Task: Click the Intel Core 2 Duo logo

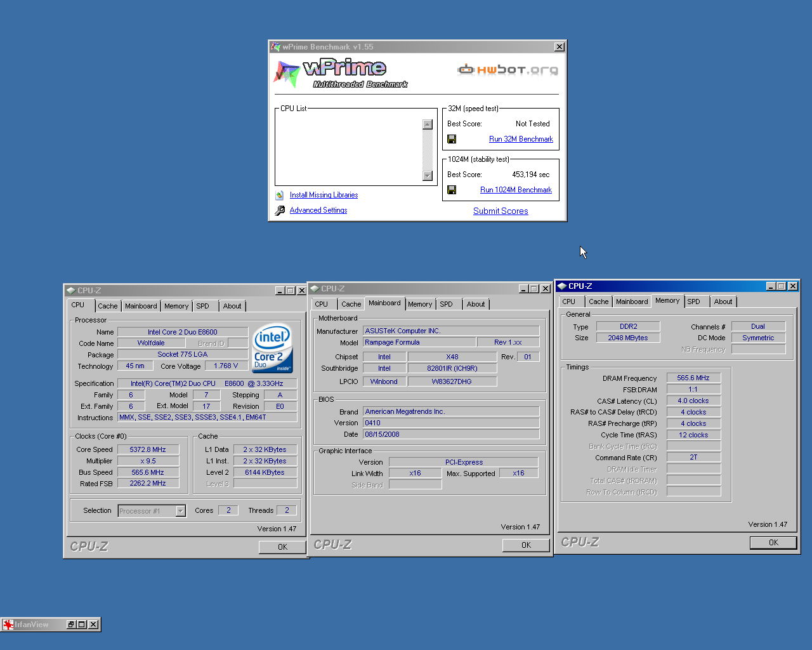Action: (x=273, y=348)
